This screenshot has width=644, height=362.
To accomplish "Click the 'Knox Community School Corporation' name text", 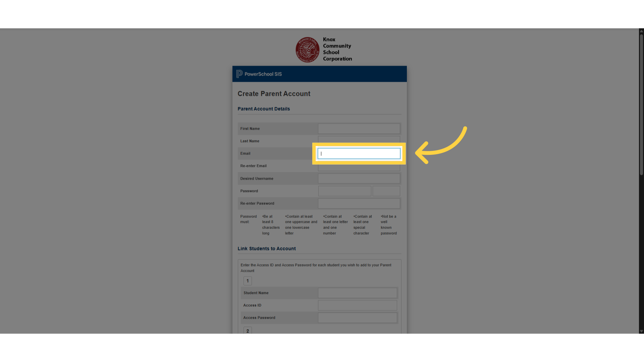I will tap(337, 49).
